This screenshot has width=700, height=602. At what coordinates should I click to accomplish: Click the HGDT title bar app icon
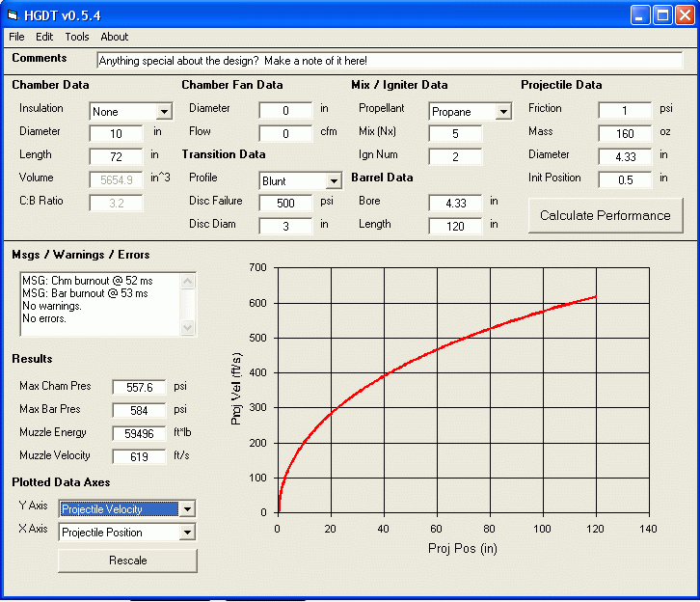13,14
